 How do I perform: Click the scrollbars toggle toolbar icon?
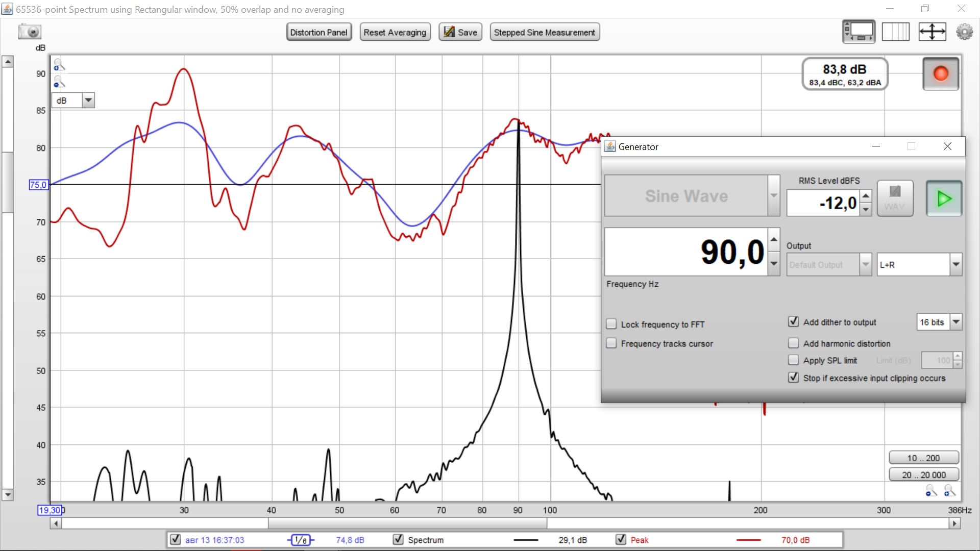(x=859, y=32)
